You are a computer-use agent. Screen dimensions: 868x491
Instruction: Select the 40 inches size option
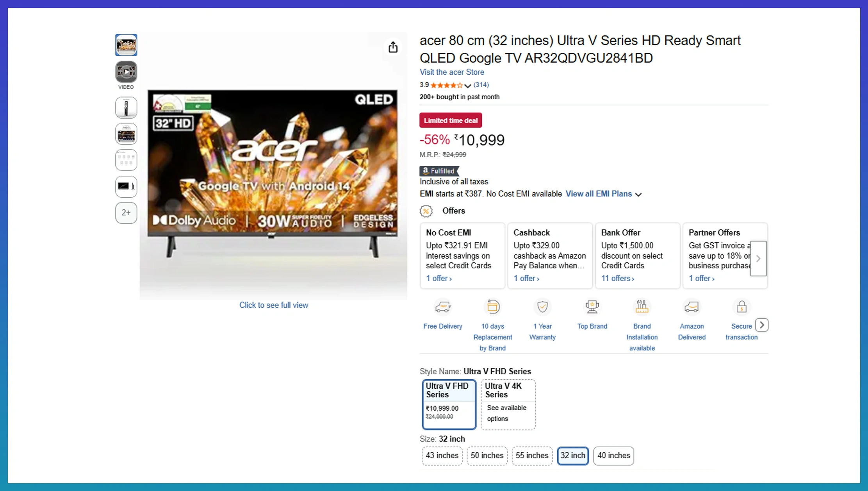[613, 455]
